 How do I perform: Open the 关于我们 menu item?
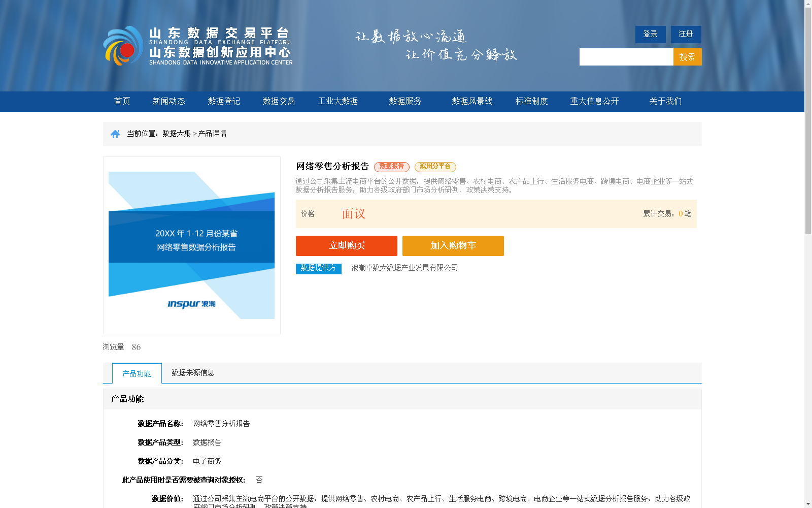tap(665, 101)
